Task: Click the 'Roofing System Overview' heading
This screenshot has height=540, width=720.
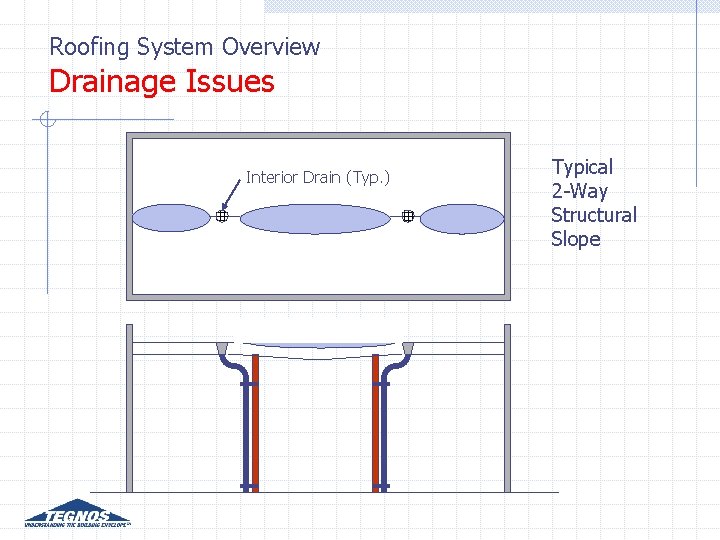Action: pyautogui.click(x=185, y=47)
